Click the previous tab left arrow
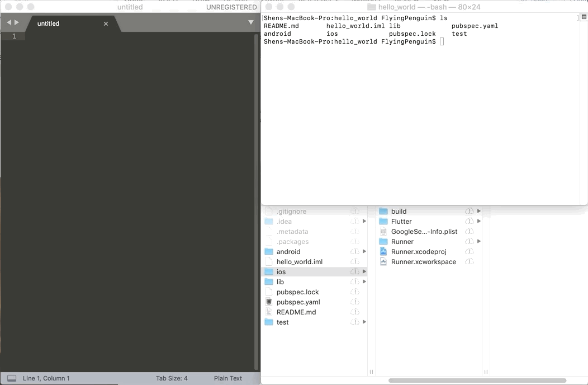The image size is (588, 385). click(x=9, y=23)
